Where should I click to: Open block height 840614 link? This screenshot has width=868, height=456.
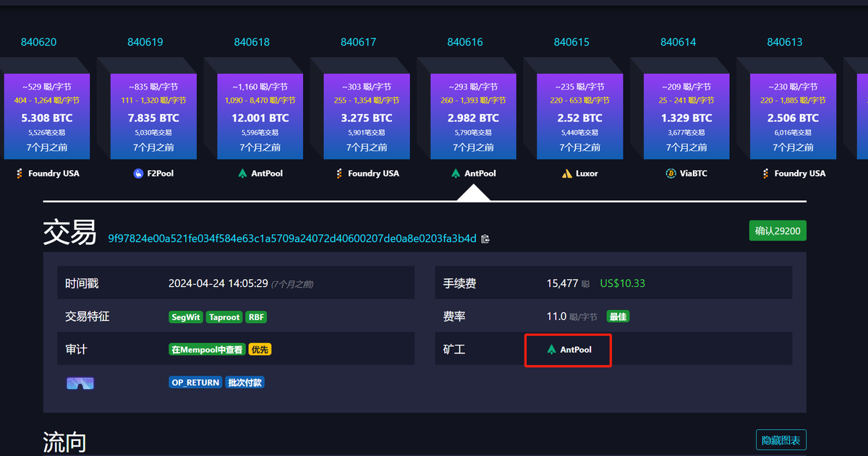coord(678,42)
